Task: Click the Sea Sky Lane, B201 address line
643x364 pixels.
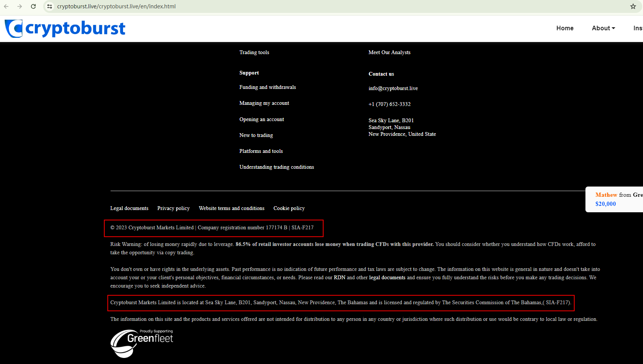Action: [391, 120]
